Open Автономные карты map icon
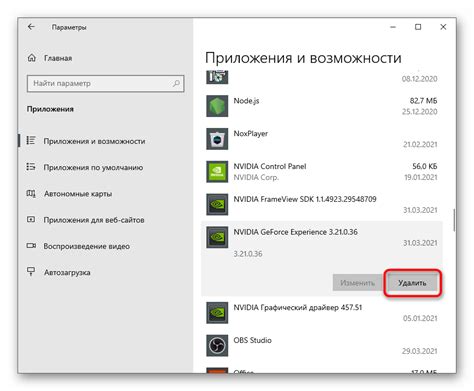The height and width of the screenshot is (391, 474). point(31,193)
